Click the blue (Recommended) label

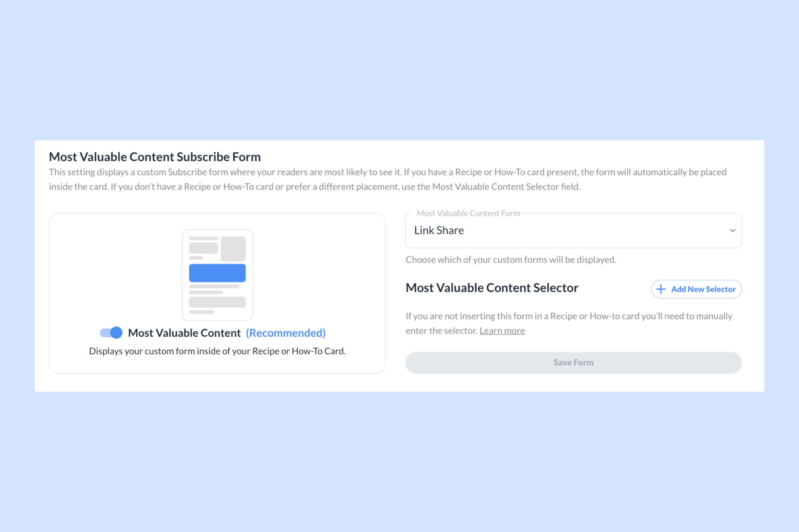click(x=286, y=333)
